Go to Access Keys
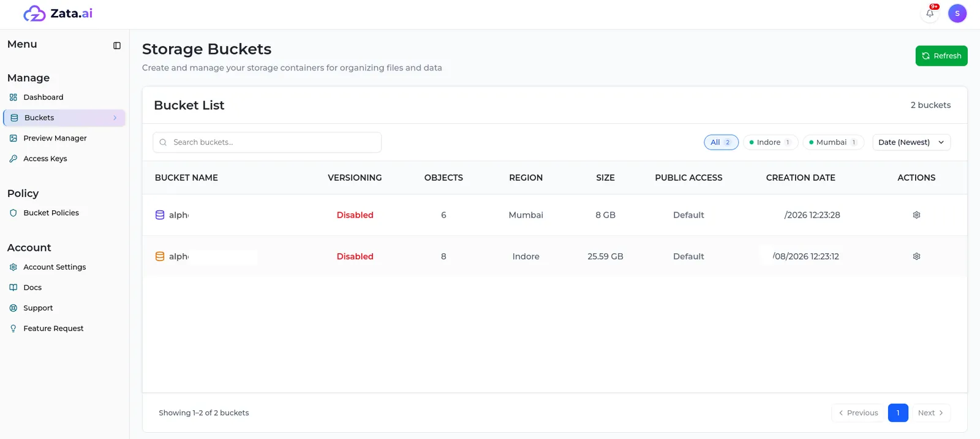The height and width of the screenshot is (439, 980). click(45, 159)
